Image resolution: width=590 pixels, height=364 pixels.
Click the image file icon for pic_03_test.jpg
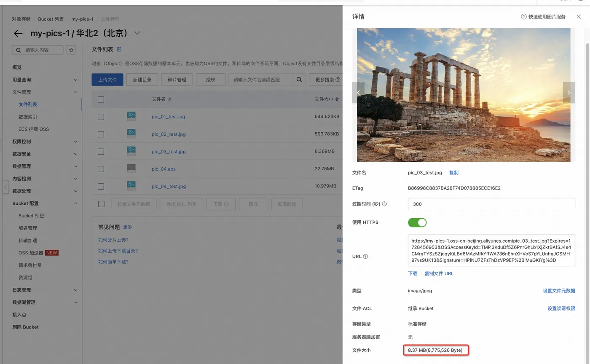131,151
